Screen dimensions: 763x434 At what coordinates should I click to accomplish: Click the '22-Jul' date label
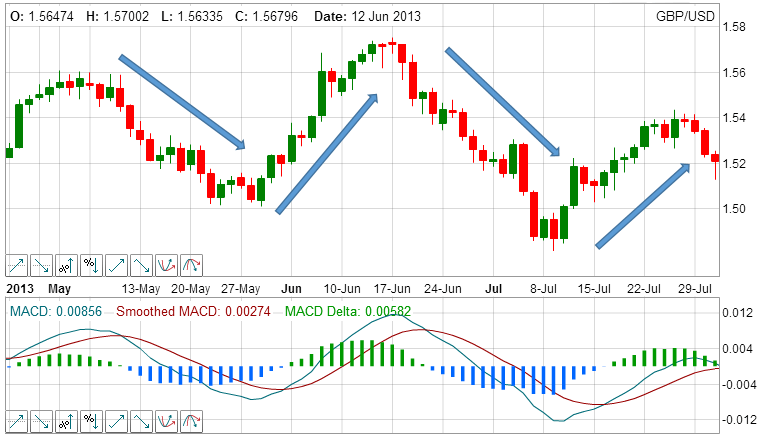644,289
